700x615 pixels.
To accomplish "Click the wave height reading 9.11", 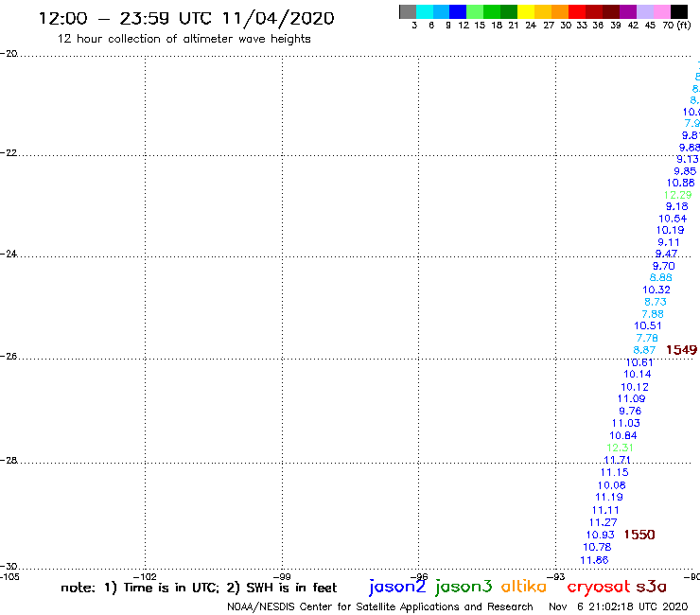I will [668, 242].
